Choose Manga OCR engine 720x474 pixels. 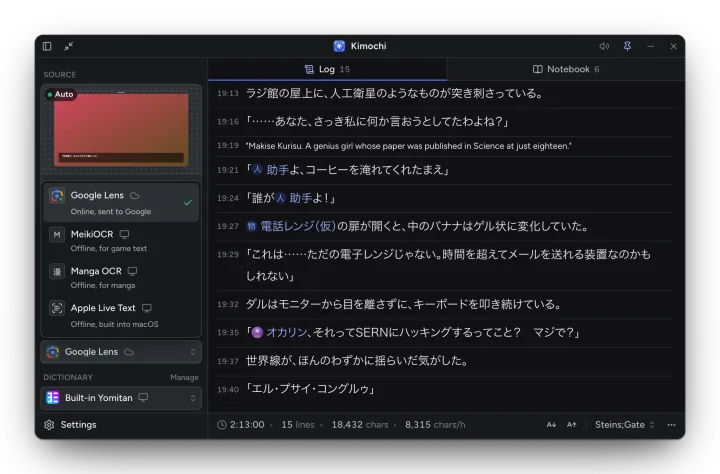coord(121,277)
